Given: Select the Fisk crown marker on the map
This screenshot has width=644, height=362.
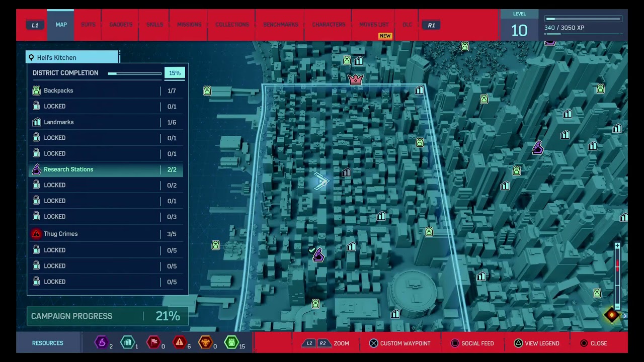Looking at the screenshot, I should (x=356, y=79).
